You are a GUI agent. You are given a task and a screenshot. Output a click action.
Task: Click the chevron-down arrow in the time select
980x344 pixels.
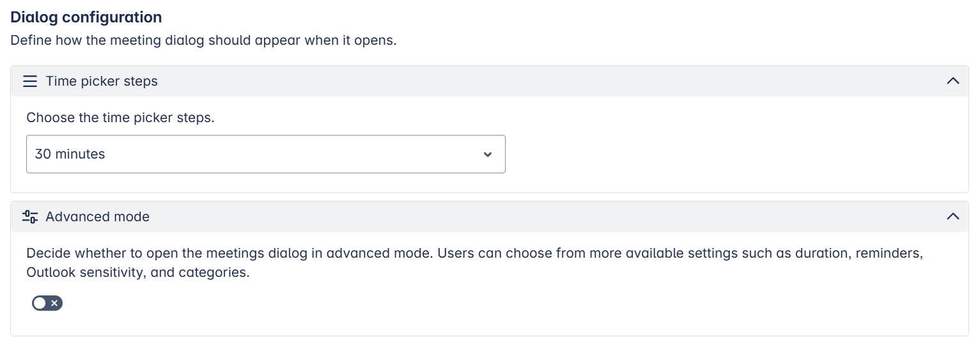(488, 154)
